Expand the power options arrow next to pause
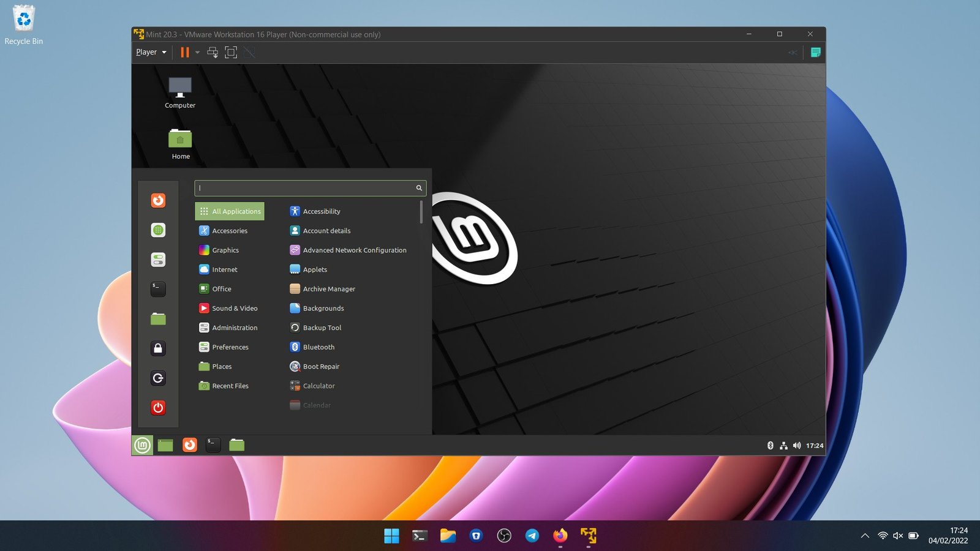The image size is (980, 551). pos(197,53)
